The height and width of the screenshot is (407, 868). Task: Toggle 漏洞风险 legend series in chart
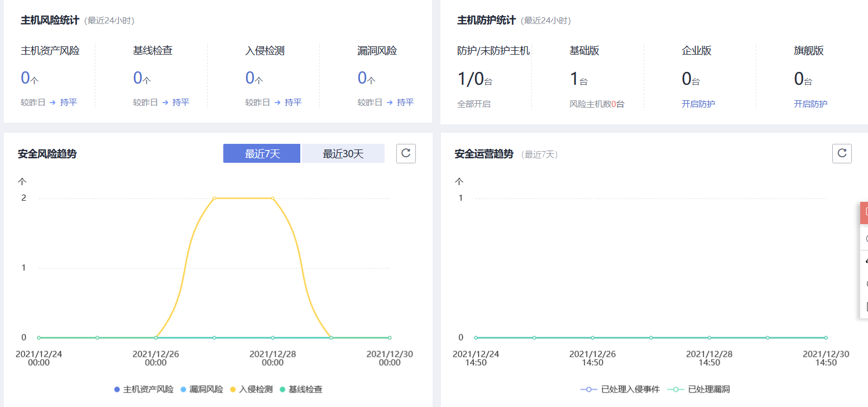202,389
